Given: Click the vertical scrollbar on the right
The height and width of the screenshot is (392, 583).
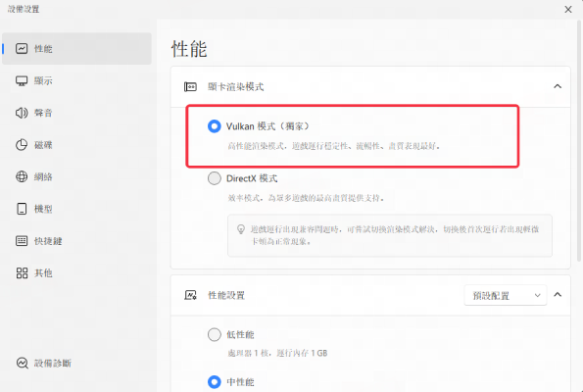Looking at the screenshot, I should coord(579,141).
